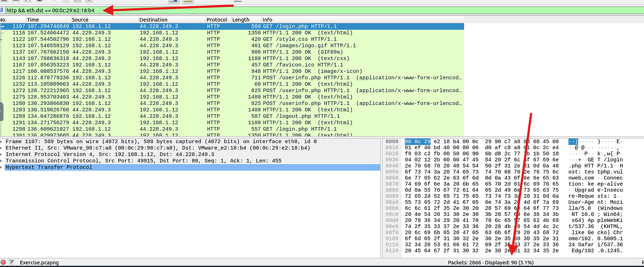Screen dimensions: 644x267
Task: Select packet 1123 GET /images/logo.gif
Action: 232,46
